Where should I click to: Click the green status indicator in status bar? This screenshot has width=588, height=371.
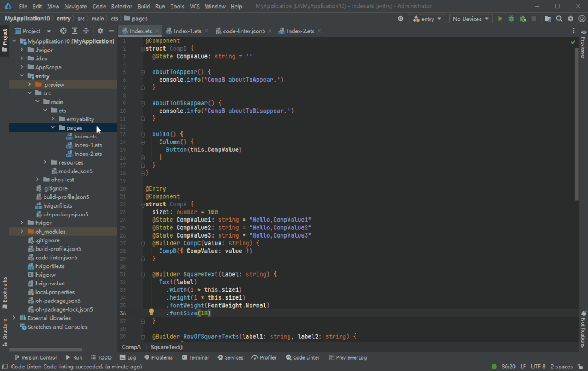point(494,367)
